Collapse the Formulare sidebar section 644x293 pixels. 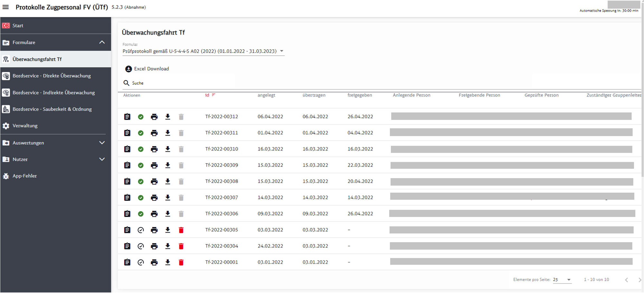[102, 43]
